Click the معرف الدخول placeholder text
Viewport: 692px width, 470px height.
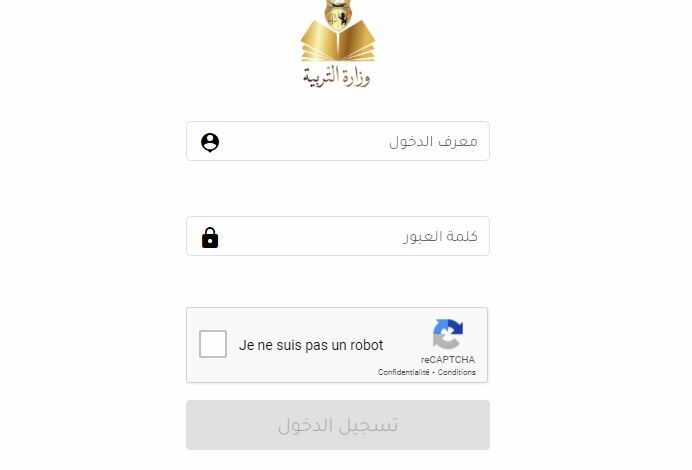pos(433,142)
